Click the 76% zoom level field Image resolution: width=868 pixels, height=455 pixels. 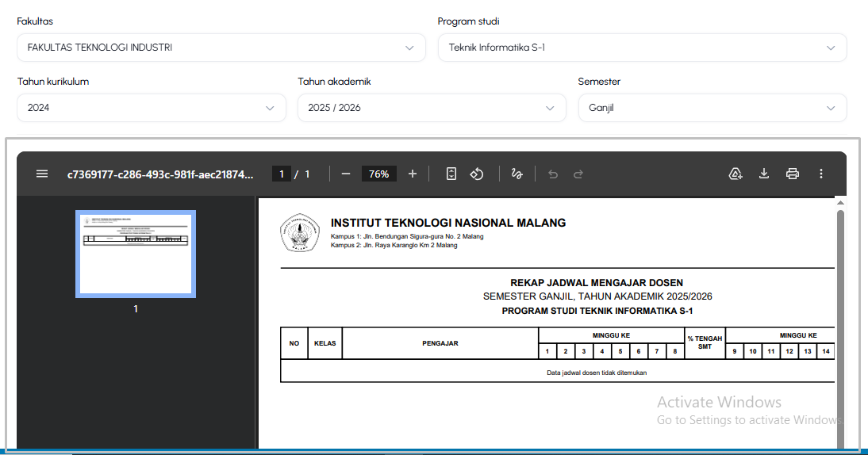tap(378, 174)
